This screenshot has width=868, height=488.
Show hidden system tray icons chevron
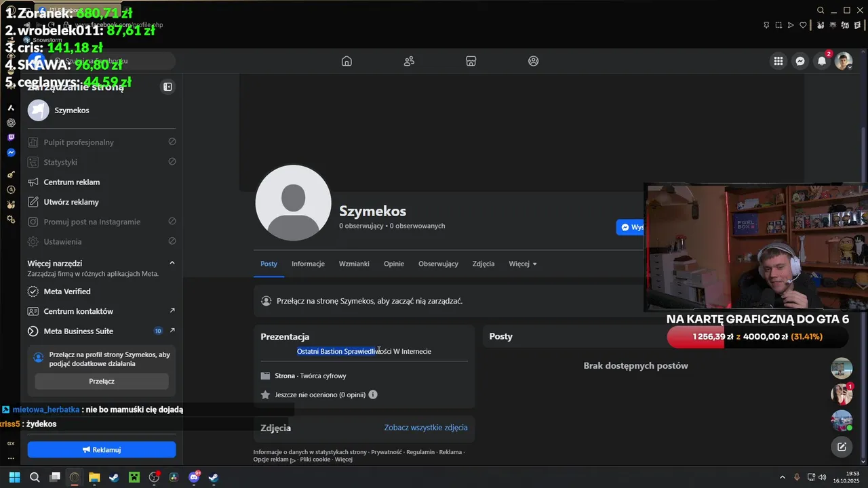click(782, 477)
